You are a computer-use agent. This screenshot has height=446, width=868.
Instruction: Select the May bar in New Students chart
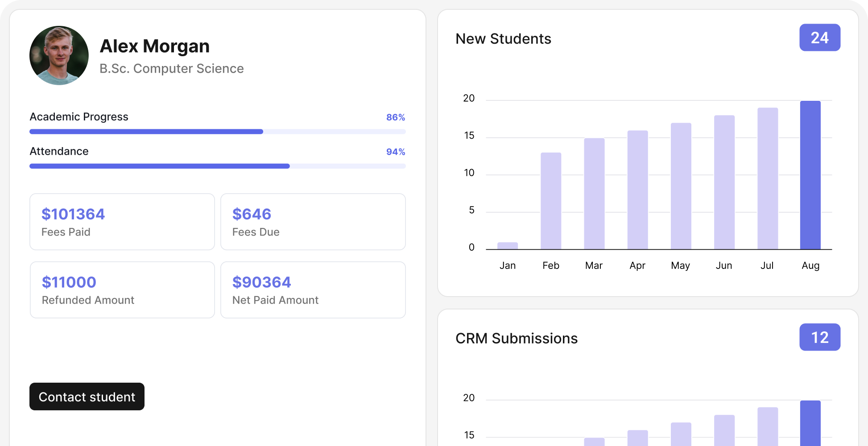[681, 186]
